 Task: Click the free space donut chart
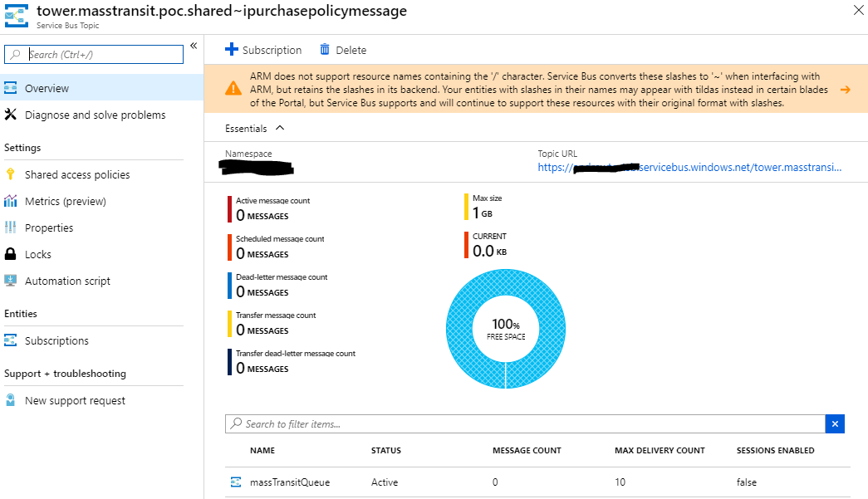tap(505, 329)
